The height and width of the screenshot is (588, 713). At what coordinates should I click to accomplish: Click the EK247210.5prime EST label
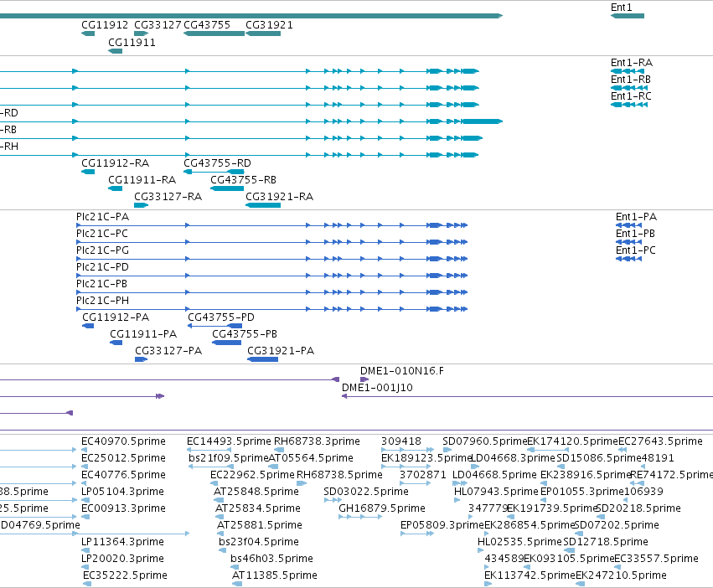621,575
